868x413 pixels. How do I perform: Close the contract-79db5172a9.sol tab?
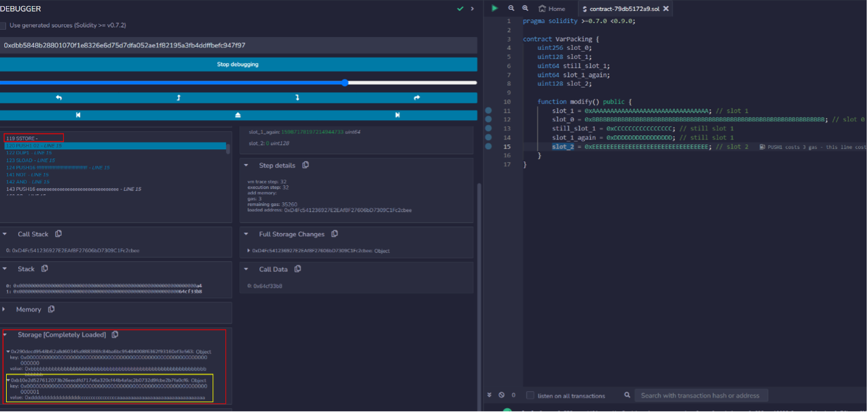click(x=666, y=9)
